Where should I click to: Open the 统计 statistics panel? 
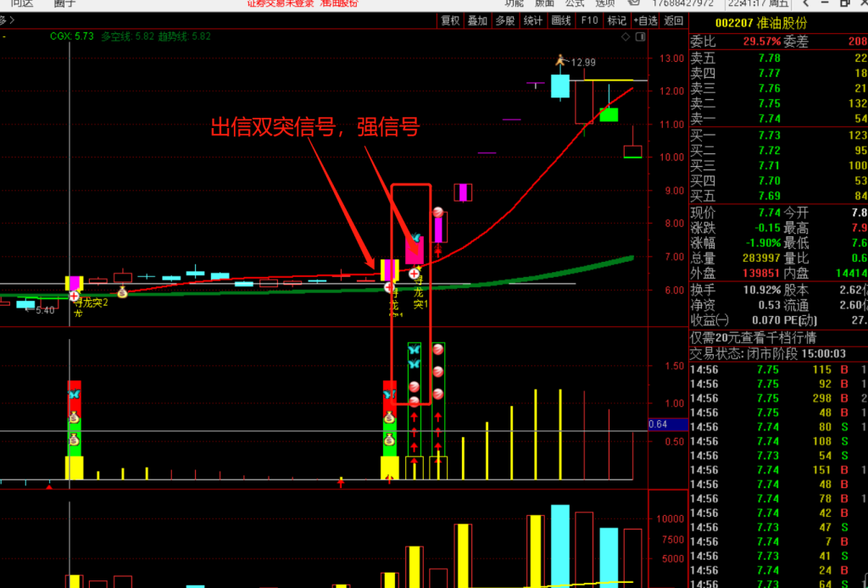tap(532, 20)
